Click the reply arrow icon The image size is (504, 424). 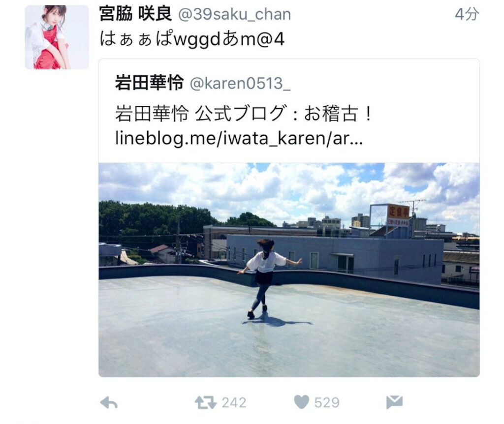(x=109, y=402)
